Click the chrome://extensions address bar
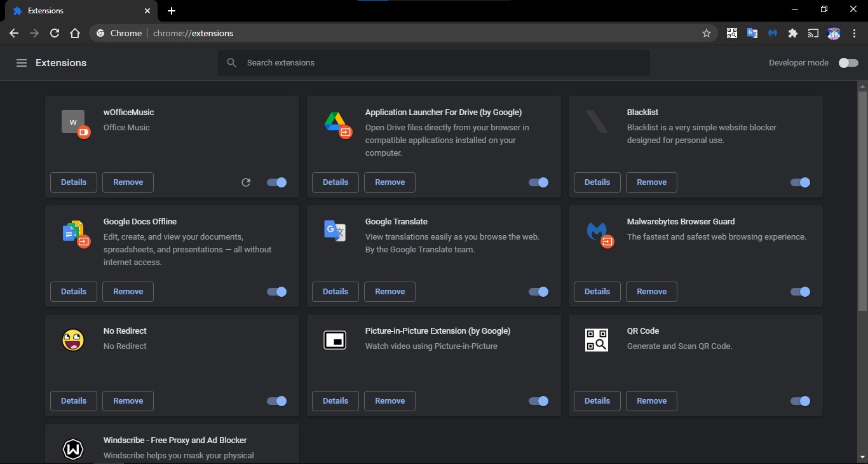The width and height of the screenshot is (868, 464). coord(403,33)
